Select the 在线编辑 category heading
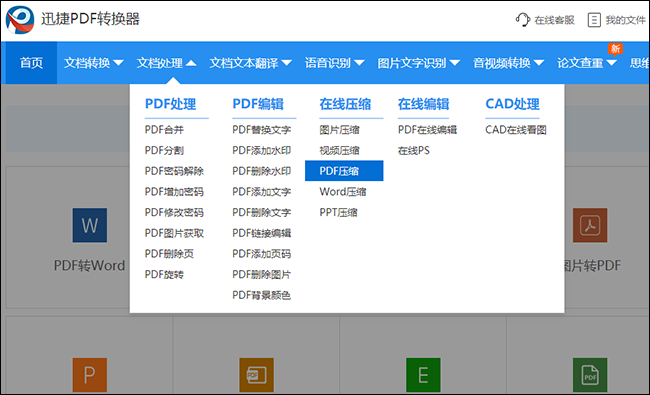 coord(424,104)
